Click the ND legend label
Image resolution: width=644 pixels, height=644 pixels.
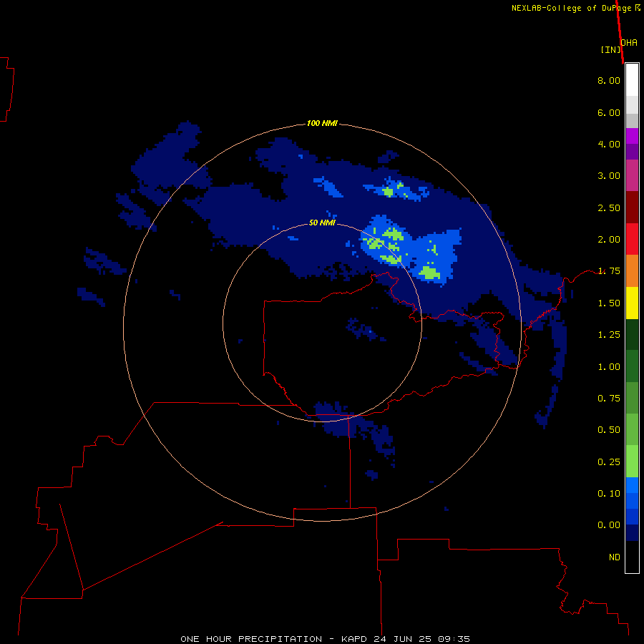pos(615,557)
